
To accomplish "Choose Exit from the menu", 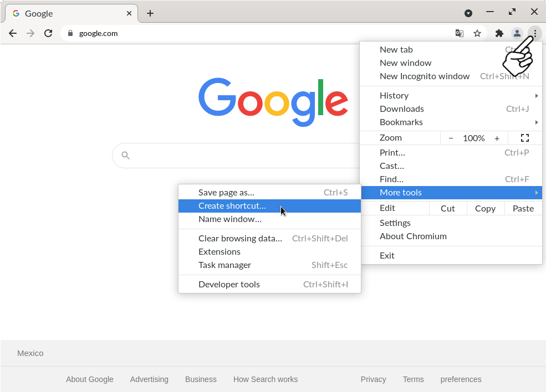I will (451, 256).
